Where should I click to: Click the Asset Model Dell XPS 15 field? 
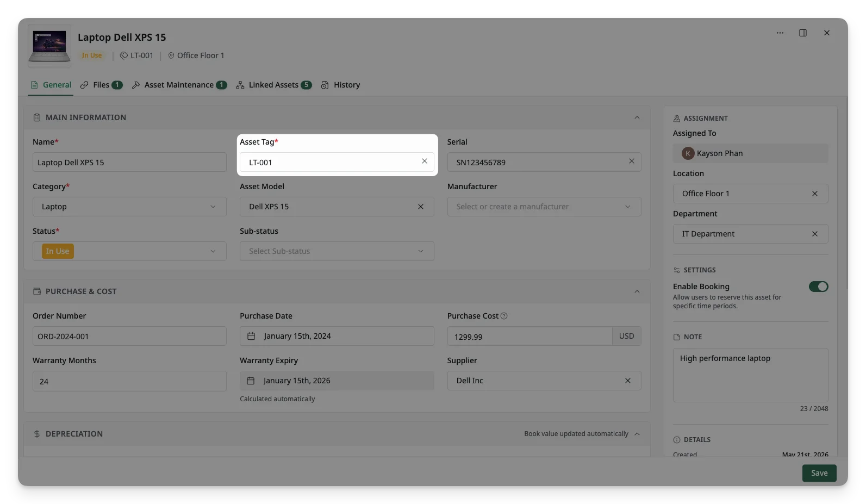tap(337, 207)
